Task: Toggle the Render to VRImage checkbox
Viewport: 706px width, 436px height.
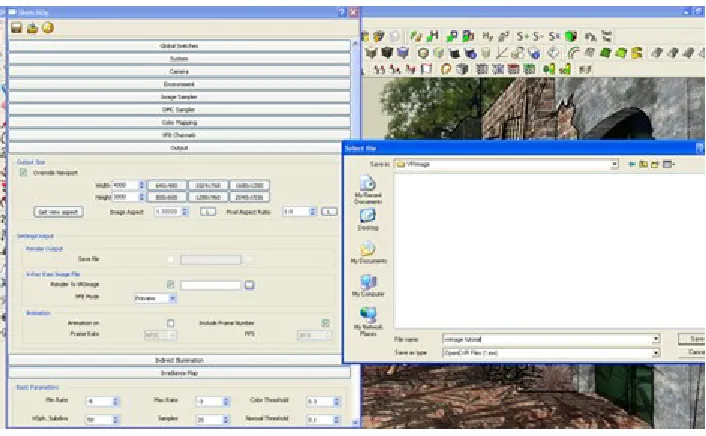Action: [171, 285]
